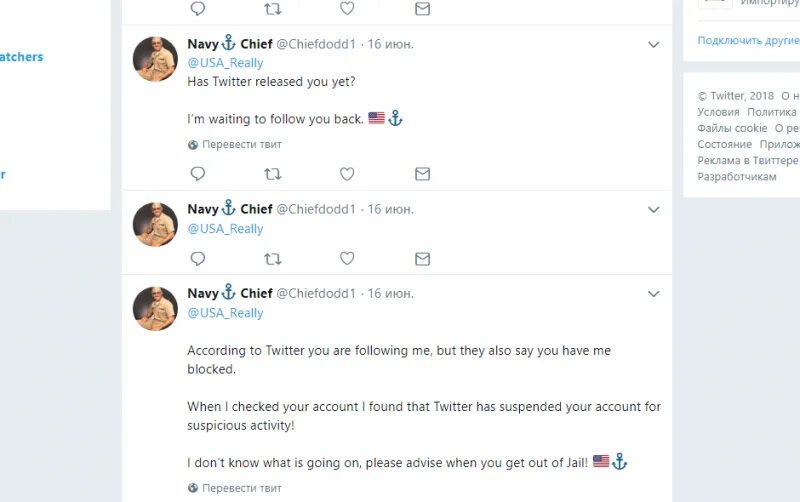Click "Перевести твит" under the "waiting to follow you back" tweet
The image size is (800, 502).
pyautogui.click(x=241, y=144)
